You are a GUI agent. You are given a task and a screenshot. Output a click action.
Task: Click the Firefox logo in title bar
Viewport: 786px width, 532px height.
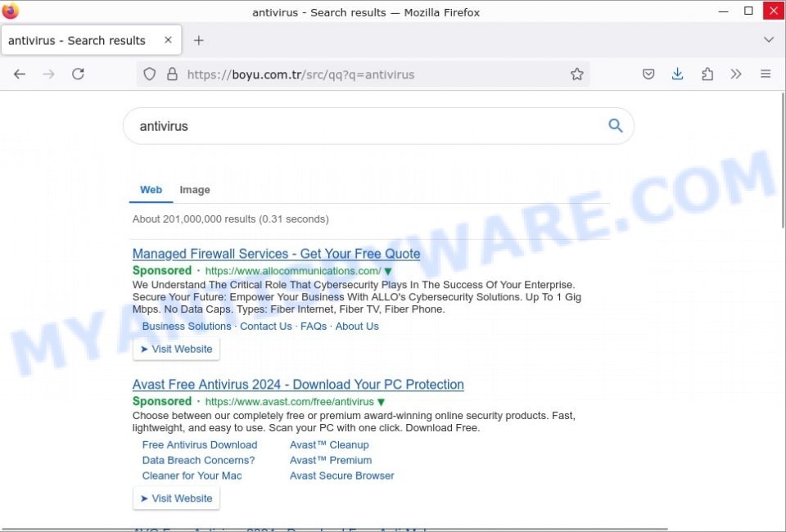point(11,11)
